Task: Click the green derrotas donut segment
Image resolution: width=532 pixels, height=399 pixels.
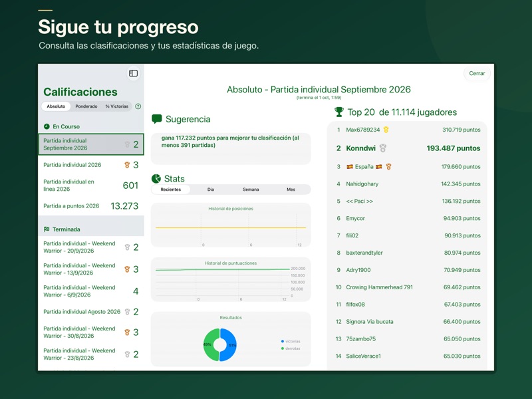Action: pos(210,344)
